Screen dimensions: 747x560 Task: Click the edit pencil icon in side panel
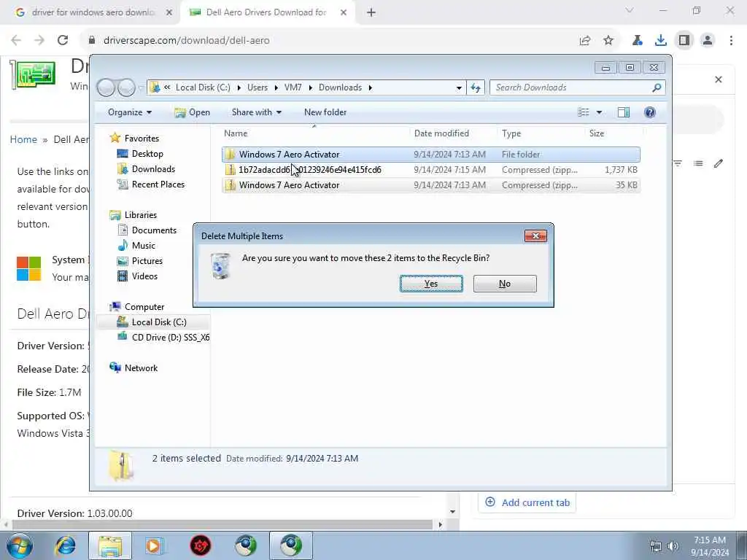tap(719, 164)
